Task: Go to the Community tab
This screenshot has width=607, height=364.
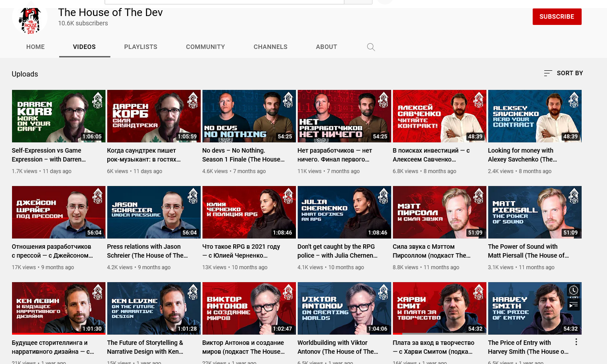Action: point(206,47)
